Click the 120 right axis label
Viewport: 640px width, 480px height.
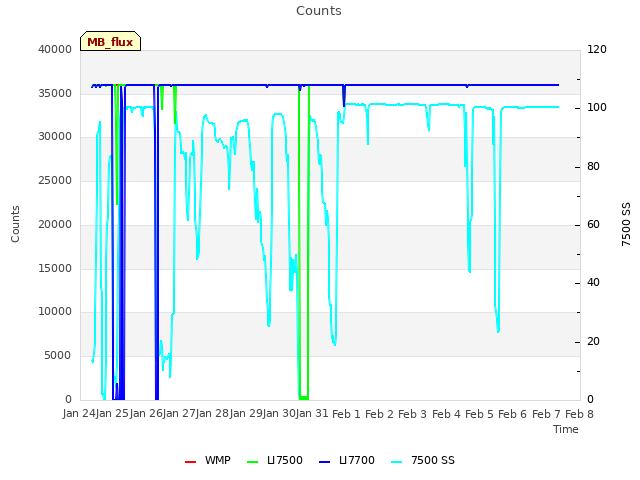click(597, 49)
